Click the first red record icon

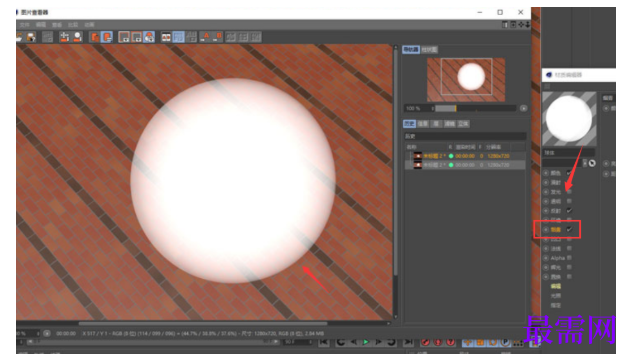[425, 342]
